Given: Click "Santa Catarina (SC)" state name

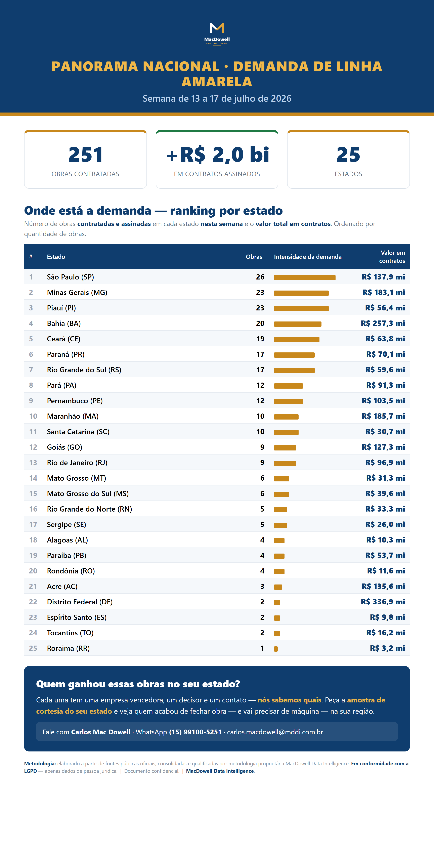Looking at the screenshot, I should tap(78, 432).
